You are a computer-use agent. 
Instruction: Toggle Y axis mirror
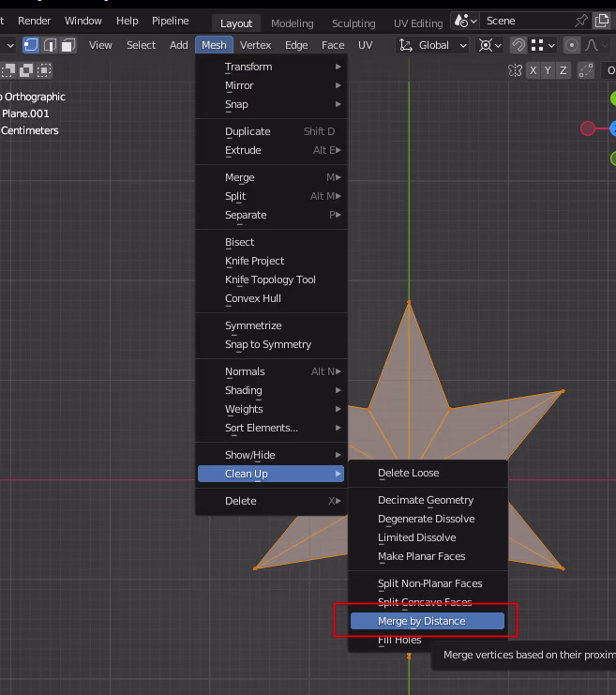(x=548, y=70)
